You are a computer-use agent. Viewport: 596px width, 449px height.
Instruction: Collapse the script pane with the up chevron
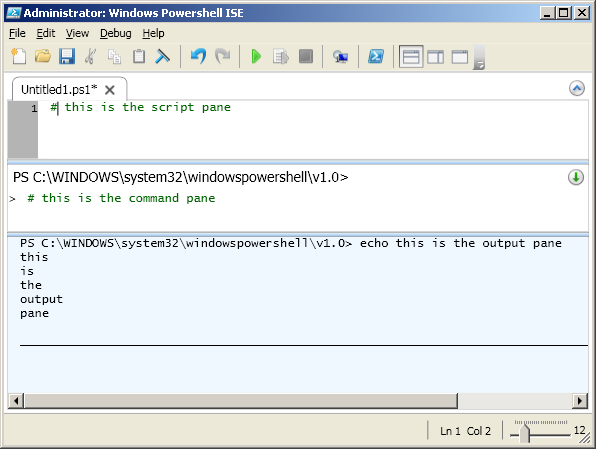(x=577, y=89)
